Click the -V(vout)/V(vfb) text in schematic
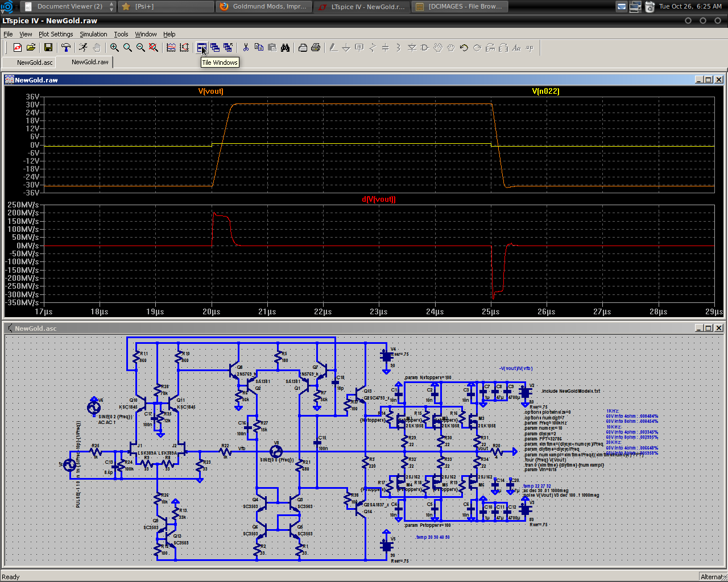The height and width of the screenshot is (582, 728). 516,368
